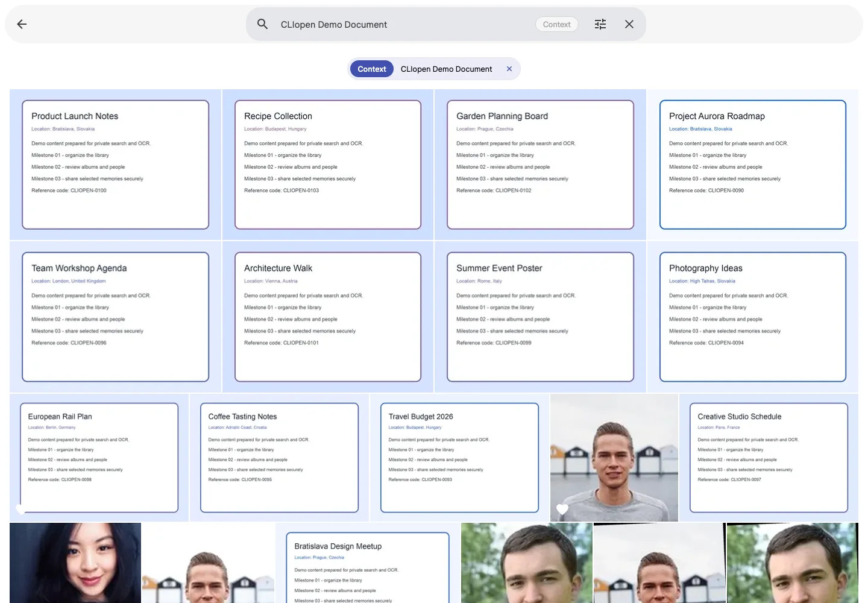Click the magnifier search icon

click(x=262, y=24)
